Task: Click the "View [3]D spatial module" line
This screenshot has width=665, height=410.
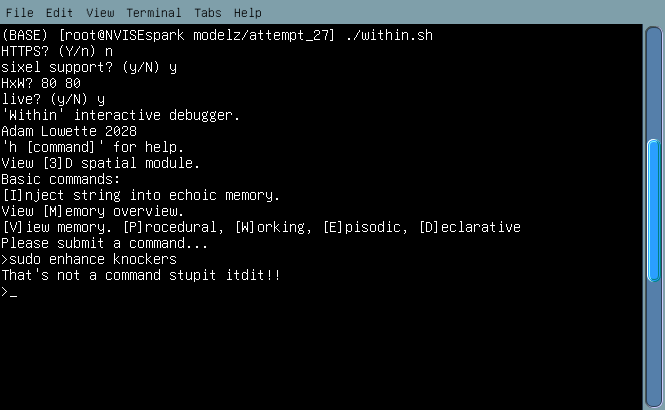Action: [101, 163]
